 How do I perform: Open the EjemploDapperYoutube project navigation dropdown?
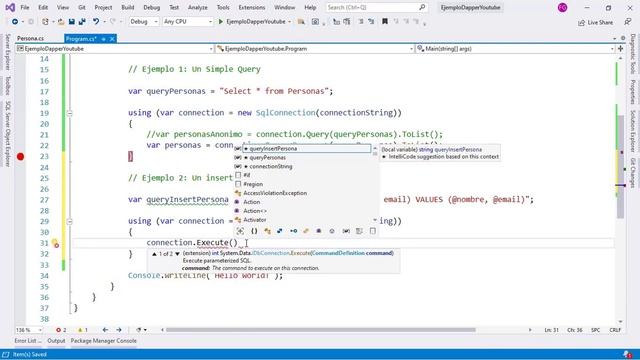[115, 49]
